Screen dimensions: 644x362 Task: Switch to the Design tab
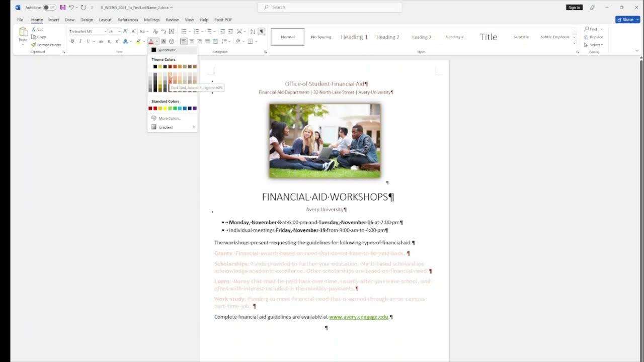(87, 20)
